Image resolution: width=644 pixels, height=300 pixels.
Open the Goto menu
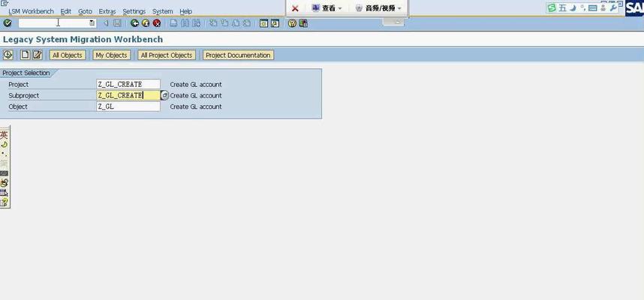(x=85, y=11)
